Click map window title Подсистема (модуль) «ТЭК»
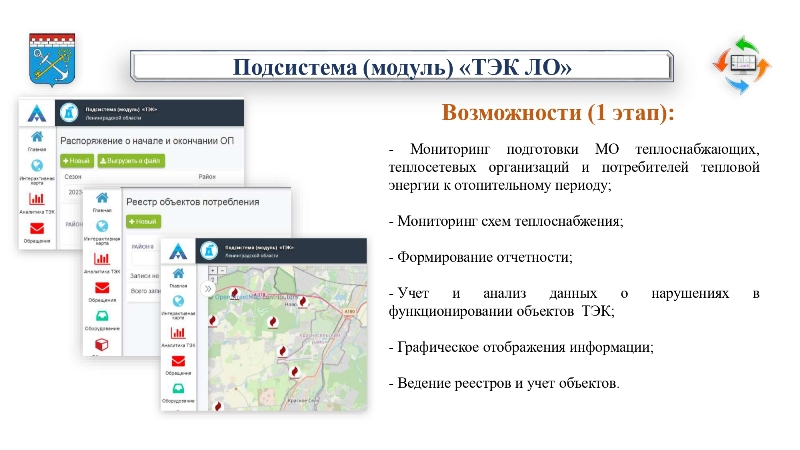 point(259,247)
